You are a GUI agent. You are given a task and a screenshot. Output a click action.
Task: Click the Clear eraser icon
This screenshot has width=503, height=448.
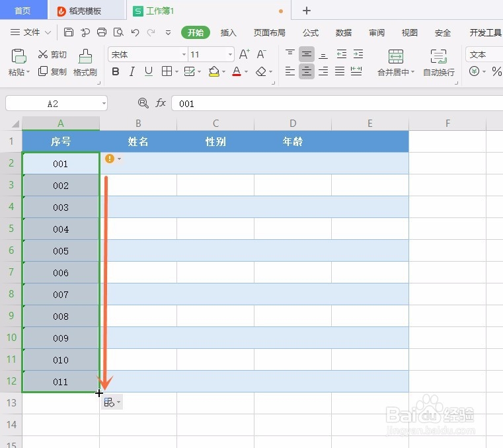tap(261, 71)
